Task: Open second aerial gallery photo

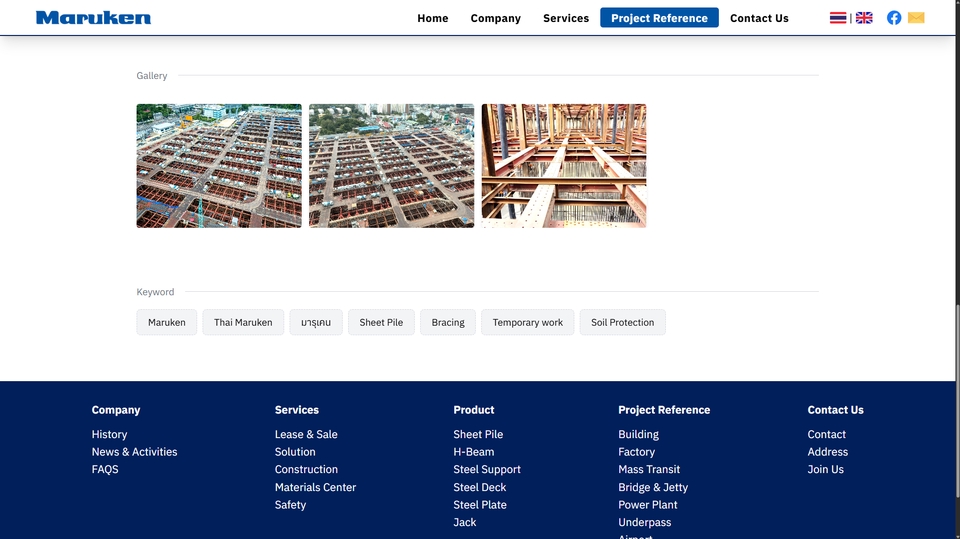Action: (391, 166)
